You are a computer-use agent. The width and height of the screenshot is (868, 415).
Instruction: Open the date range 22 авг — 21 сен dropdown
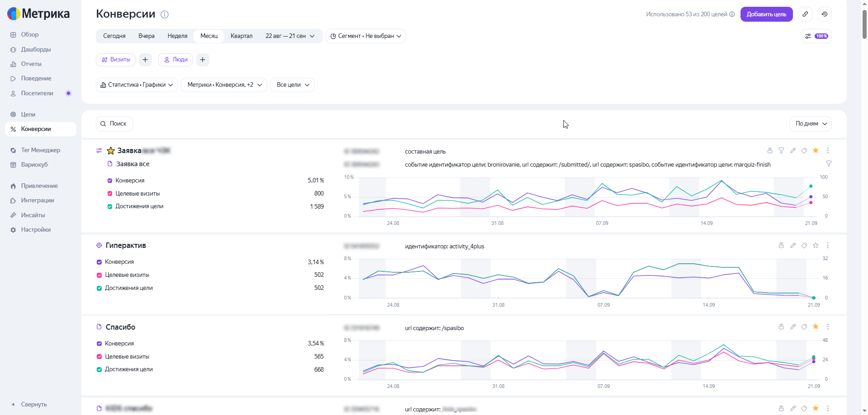(x=290, y=36)
